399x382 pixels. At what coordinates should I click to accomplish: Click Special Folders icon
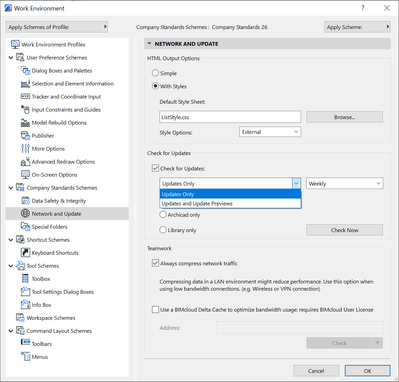coord(25,226)
